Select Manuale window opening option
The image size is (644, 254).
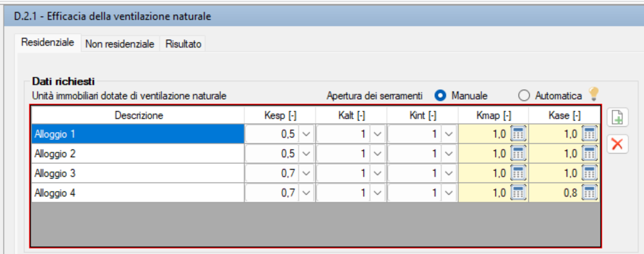pos(440,96)
